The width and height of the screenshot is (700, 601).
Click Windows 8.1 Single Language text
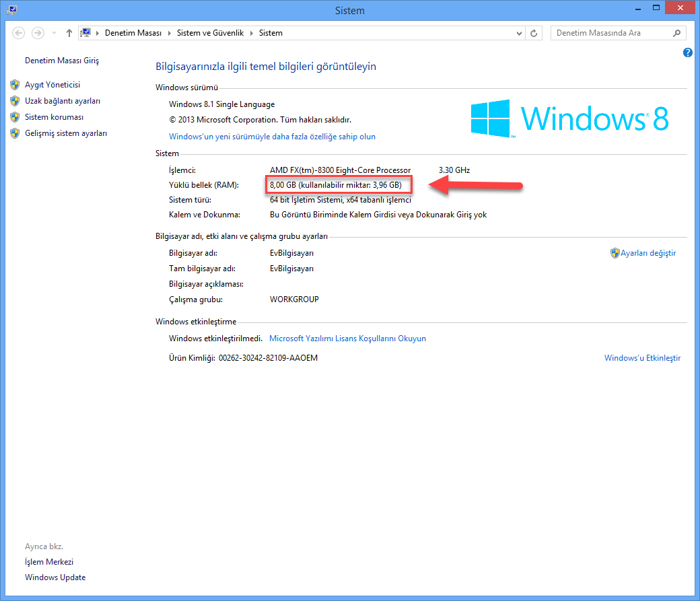222,104
